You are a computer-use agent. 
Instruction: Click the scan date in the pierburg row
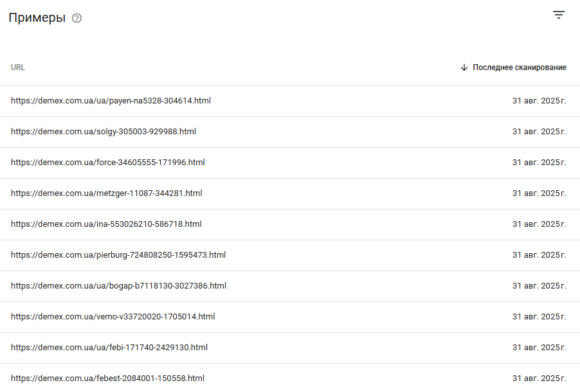pyautogui.click(x=539, y=255)
